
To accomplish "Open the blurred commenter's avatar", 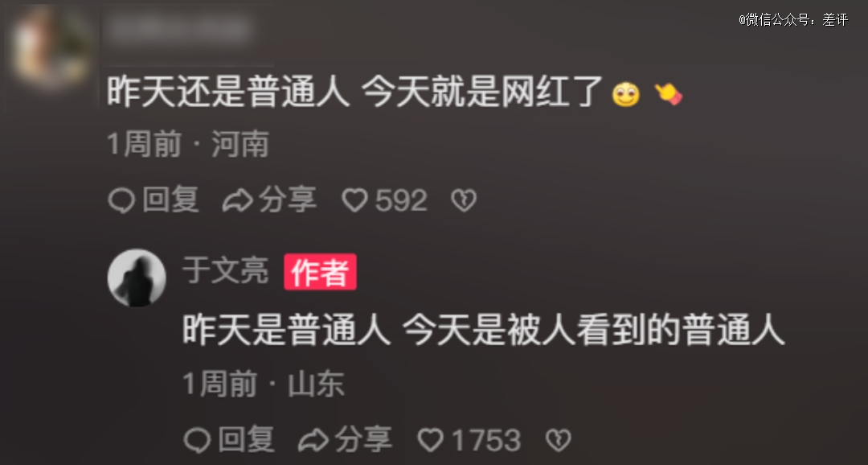I will click(x=51, y=47).
